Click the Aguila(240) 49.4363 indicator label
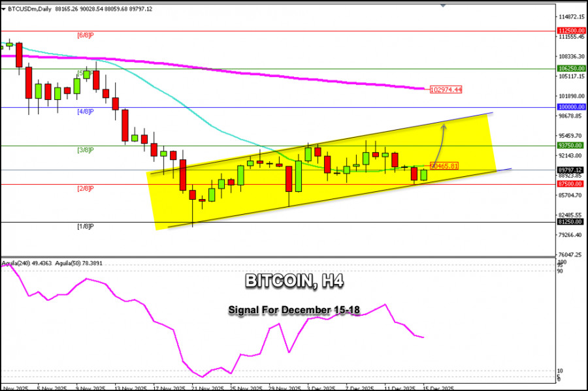The width and height of the screenshot is (588, 391). click(26, 263)
